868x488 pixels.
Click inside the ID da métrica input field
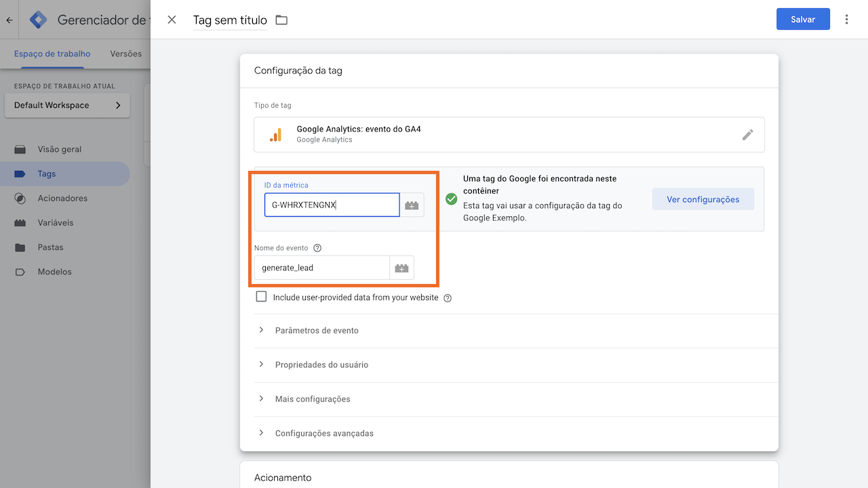tap(332, 205)
